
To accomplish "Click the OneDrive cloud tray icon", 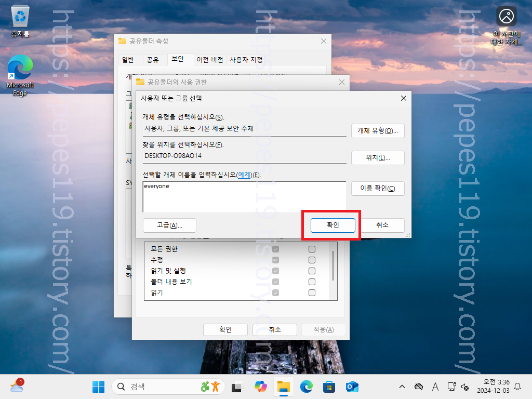I will click(x=419, y=387).
